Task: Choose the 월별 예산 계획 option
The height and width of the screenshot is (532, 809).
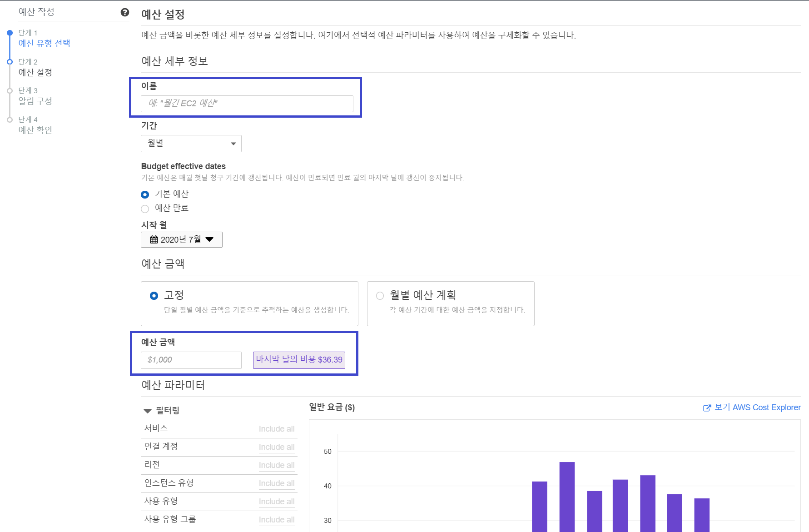Action: (380, 296)
